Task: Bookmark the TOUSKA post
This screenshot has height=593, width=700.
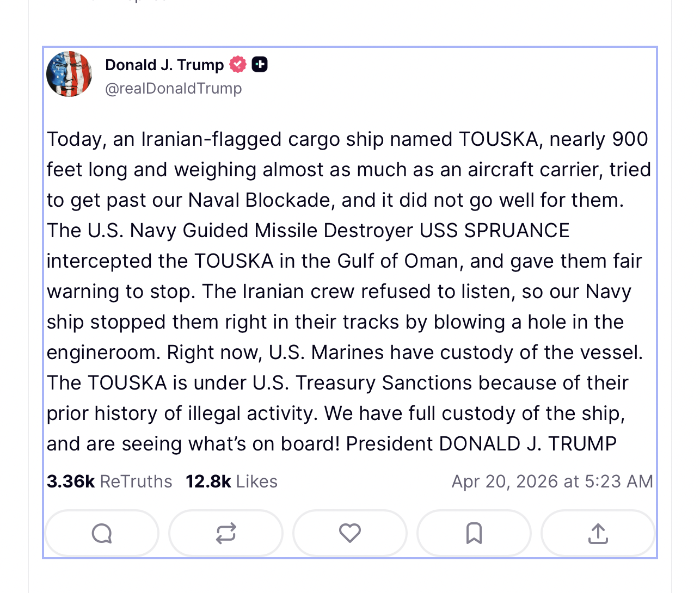Action: click(474, 533)
